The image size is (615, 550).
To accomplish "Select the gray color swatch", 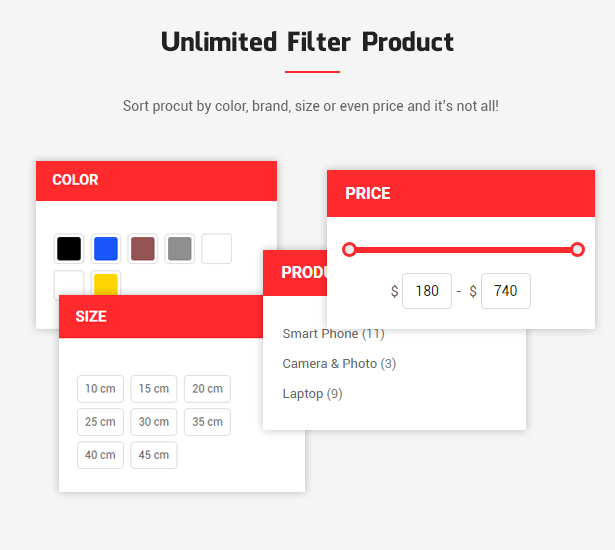I will (180, 249).
